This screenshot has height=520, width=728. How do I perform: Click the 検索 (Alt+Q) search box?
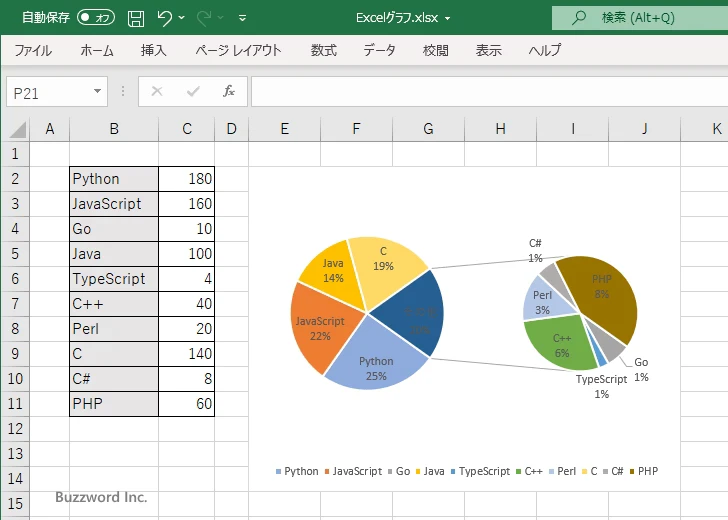point(640,18)
